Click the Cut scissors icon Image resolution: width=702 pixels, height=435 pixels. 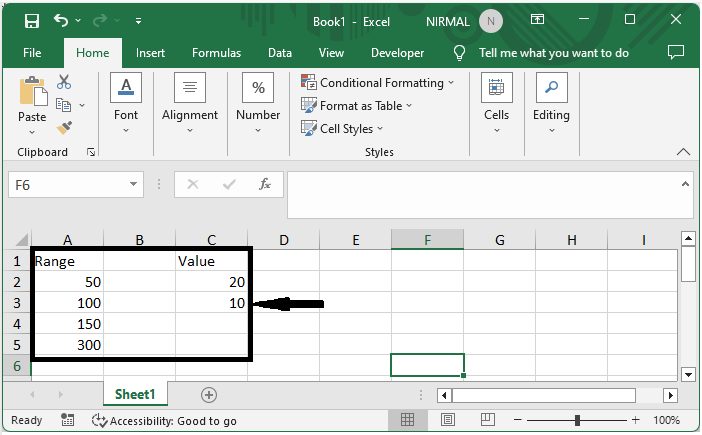[64, 83]
